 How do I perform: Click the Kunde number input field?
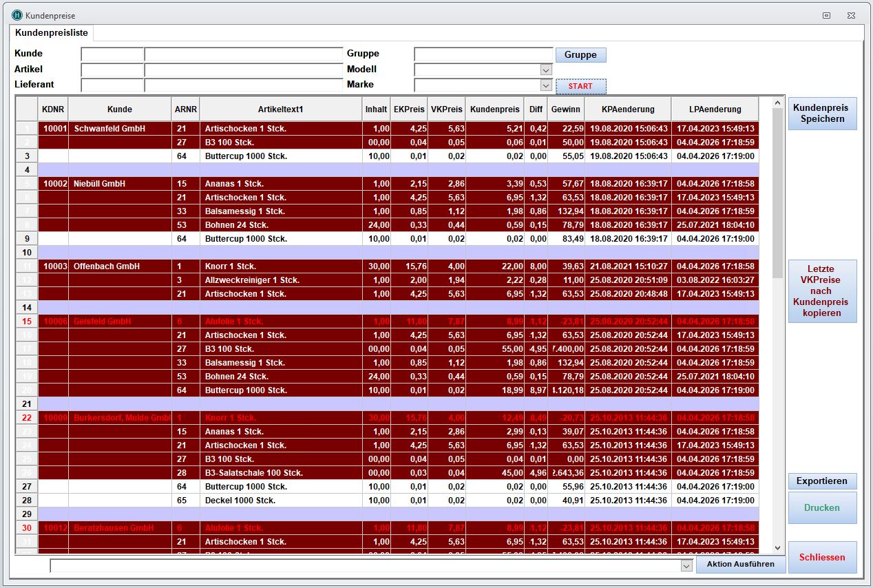112,54
